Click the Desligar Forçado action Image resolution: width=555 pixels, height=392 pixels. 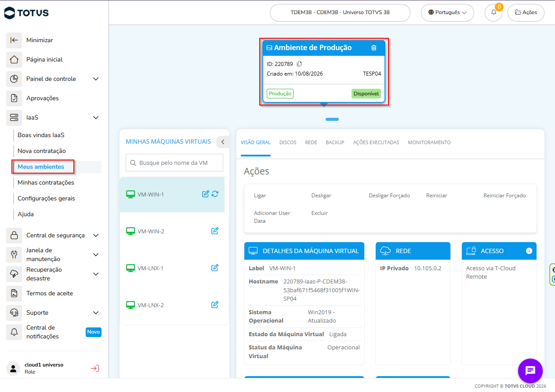(389, 196)
